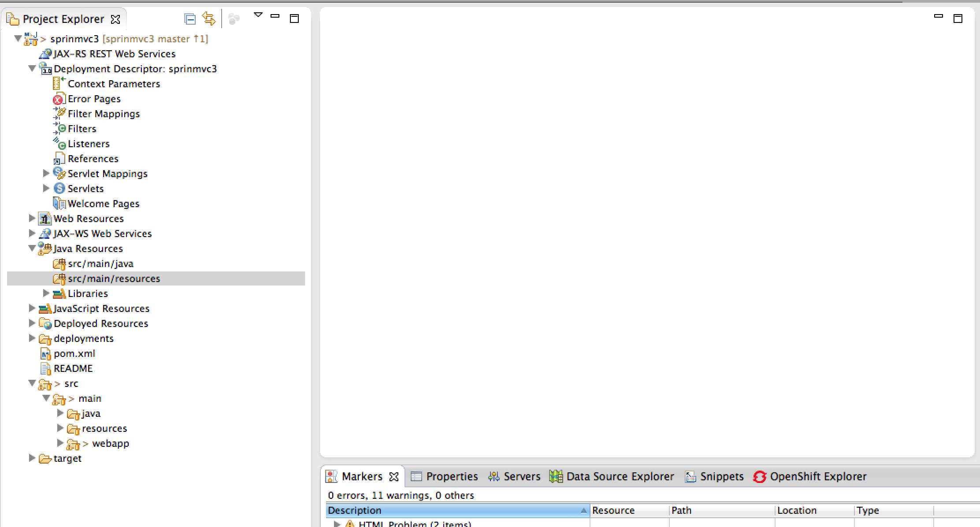Screen dimensions: 980x527
Task: Expand the Libraries node
Action: pyautogui.click(x=47, y=293)
